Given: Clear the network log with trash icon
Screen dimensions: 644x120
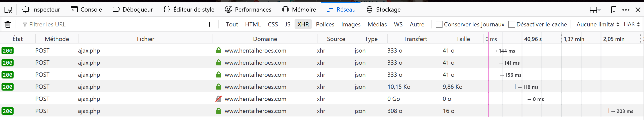Looking at the screenshot, I should [x=8, y=24].
